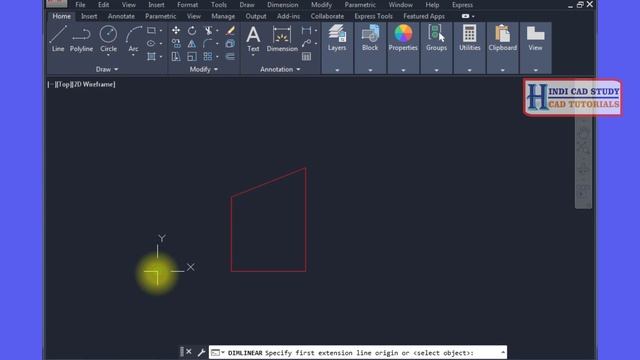
Task: Open the Utilities calculator panel
Action: click(x=469, y=38)
